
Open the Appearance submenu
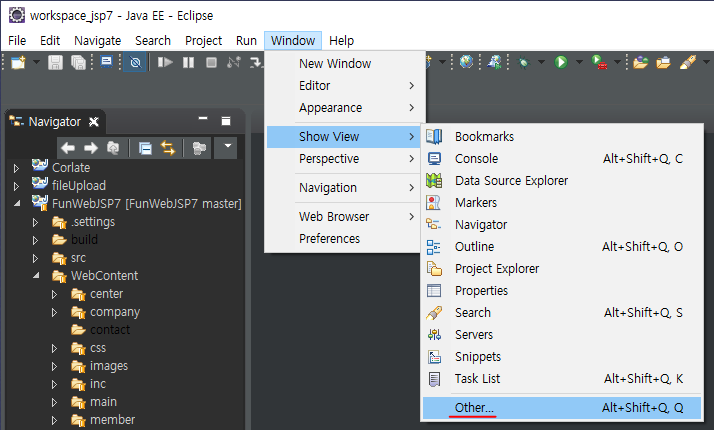point(345,108)
